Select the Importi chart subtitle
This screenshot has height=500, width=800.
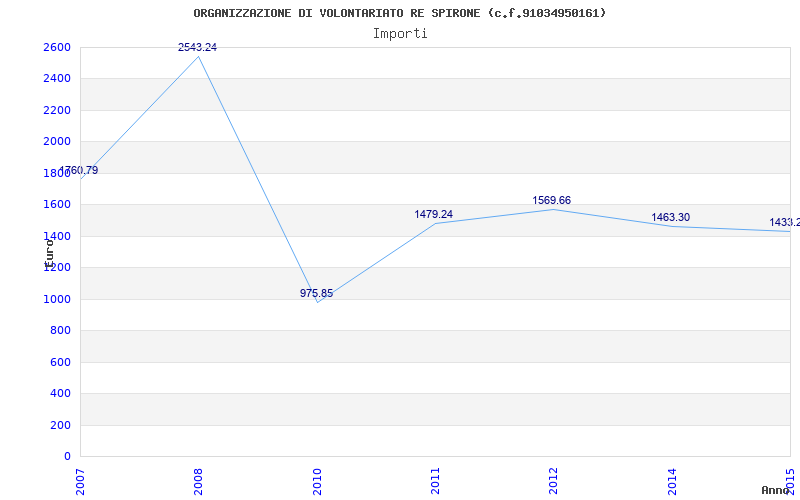click(399, 33)
